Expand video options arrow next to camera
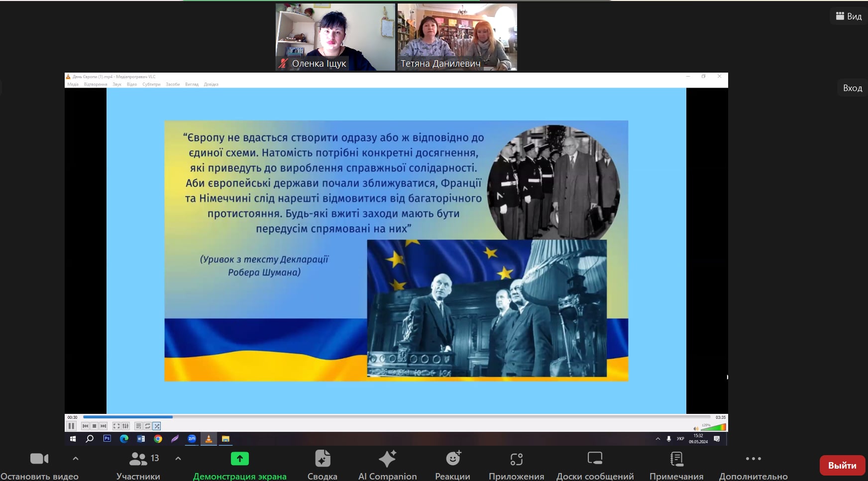The image size is (868, 481). (x=76, y=458)
